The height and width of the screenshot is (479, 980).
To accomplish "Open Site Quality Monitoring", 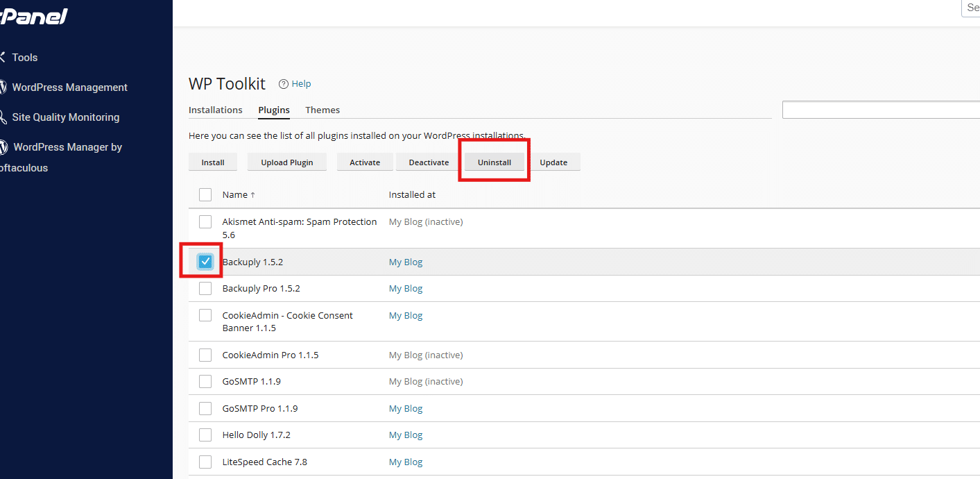I will (x=67, y=117).
